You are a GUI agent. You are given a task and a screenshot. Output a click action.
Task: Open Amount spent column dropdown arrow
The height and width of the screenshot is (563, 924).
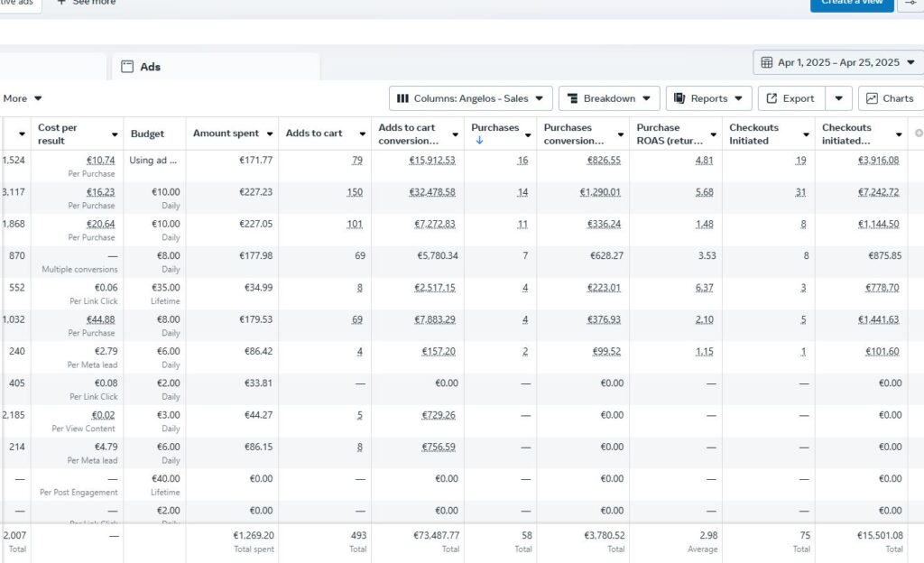click(x=270, y=134)
